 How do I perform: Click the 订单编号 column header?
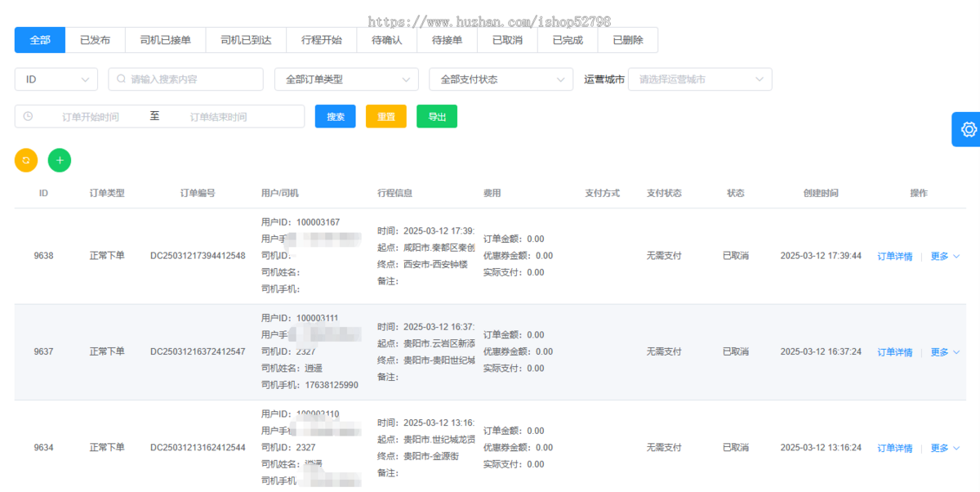point(198,194)
